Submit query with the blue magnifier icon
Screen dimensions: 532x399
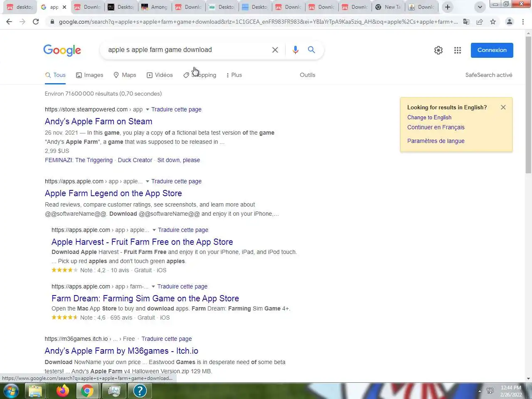pyautogui.click(x=311, y=50)
